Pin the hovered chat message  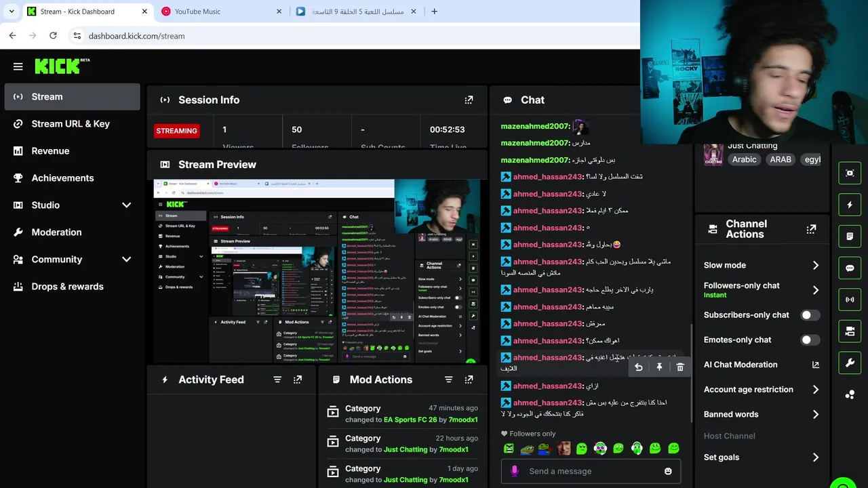point(659,367)
